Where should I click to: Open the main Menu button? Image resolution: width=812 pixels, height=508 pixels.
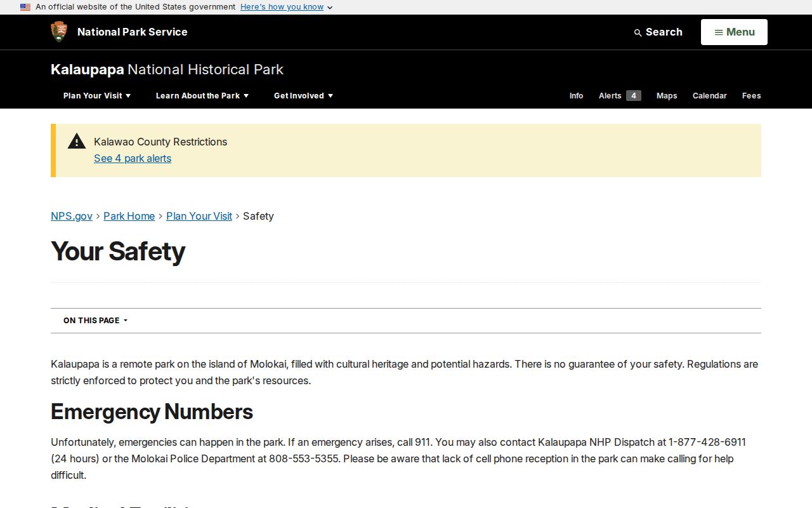coord(734,32)
